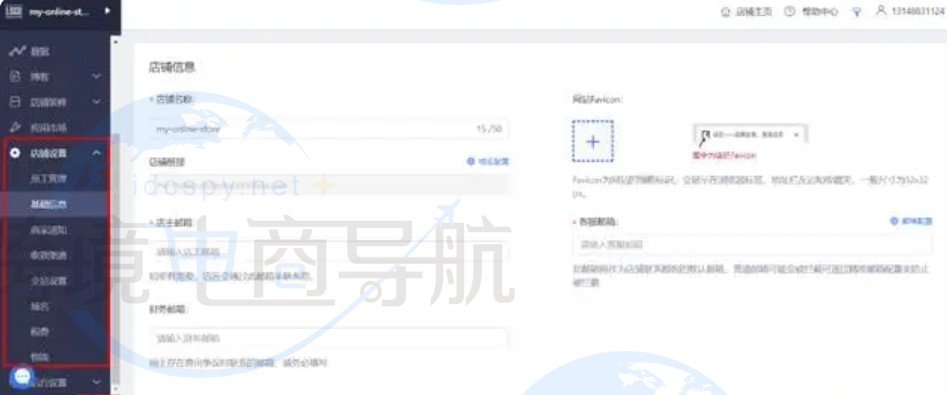Screen dimensions: 947x395
Task: Click the finance email input field
Action: pyautogui.click(x=329, y=339)
